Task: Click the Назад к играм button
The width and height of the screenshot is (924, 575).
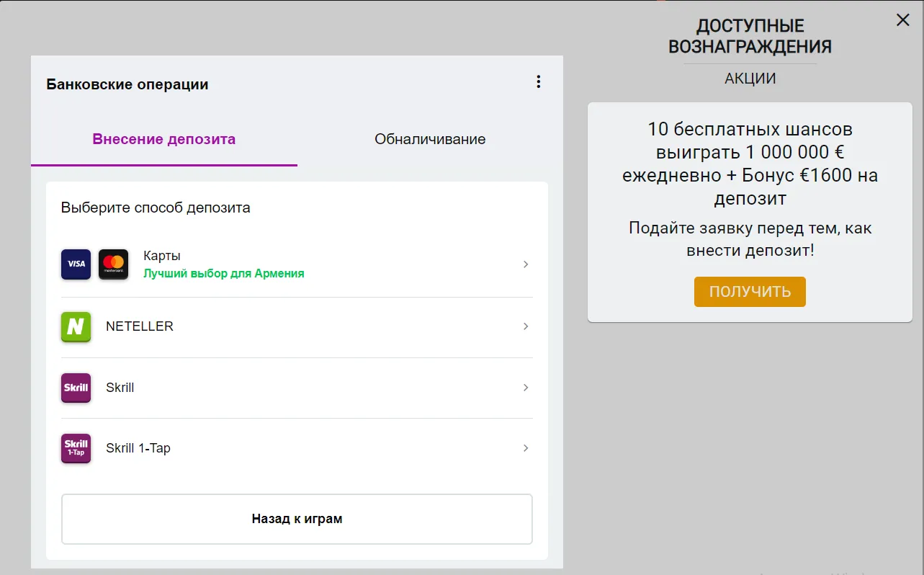Action: click(297, 519)
